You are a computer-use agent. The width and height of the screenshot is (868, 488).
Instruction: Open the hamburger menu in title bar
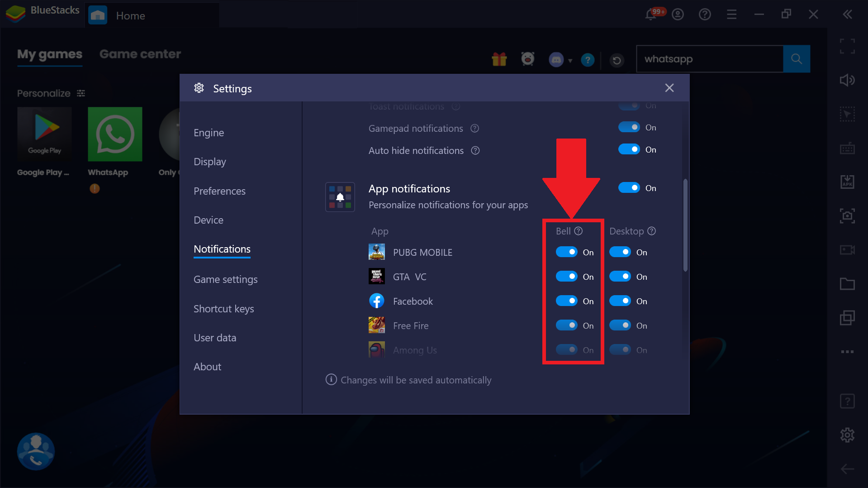pyautogui.click(x=732, y=14)
